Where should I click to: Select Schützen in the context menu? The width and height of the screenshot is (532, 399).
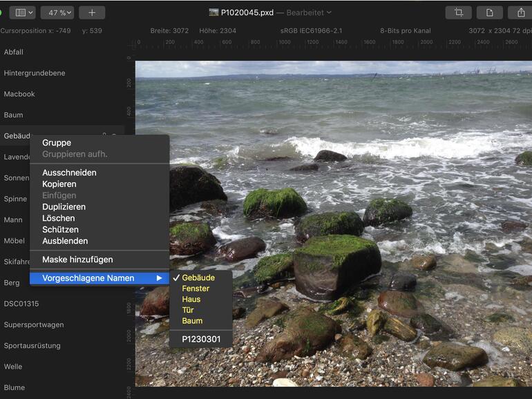60,230
